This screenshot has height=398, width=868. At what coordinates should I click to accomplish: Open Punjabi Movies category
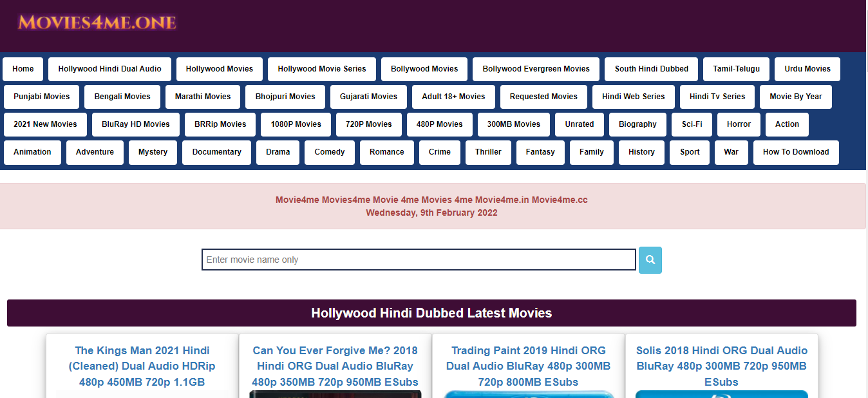[x=42, y=97]
